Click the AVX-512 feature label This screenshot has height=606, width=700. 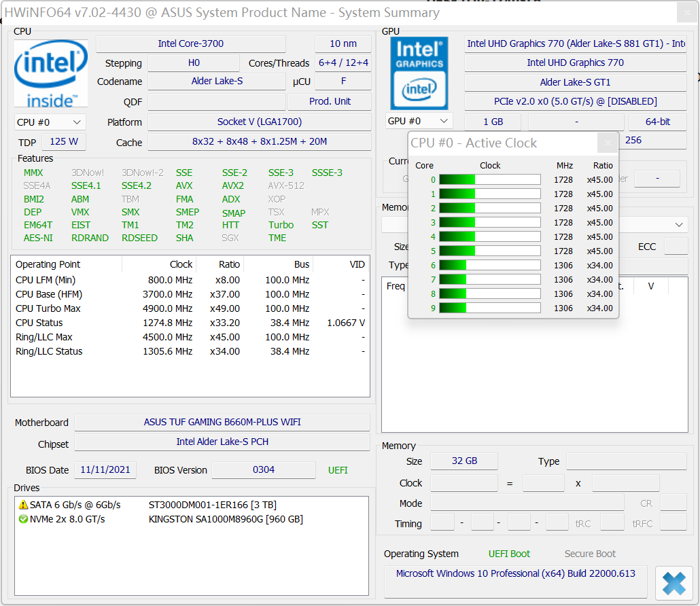286,185
